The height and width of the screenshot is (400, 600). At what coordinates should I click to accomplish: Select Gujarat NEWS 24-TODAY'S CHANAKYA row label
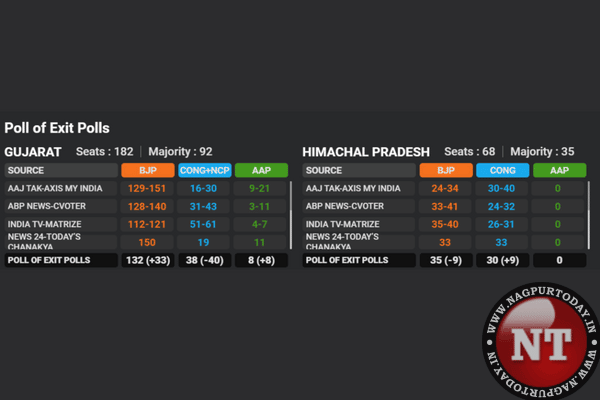[x=44, y=242]
